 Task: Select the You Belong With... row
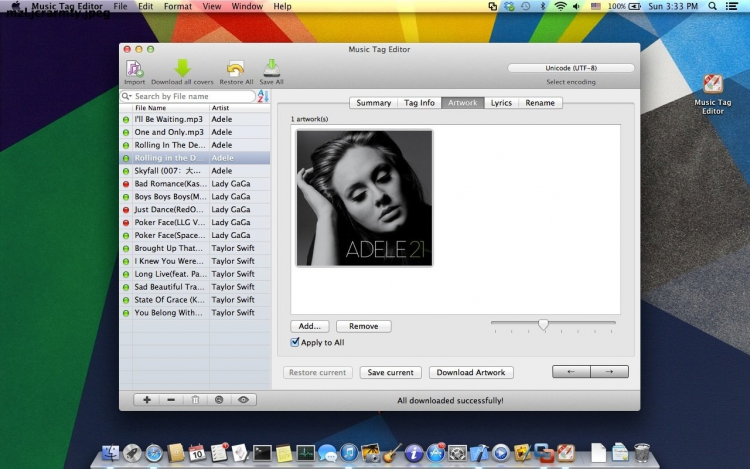tap(195, 313)
